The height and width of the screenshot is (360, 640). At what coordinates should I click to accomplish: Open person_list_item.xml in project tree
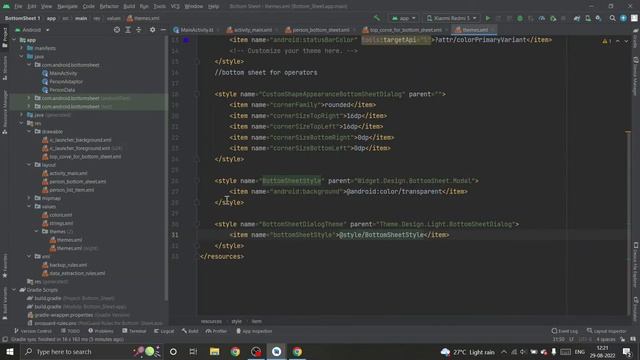coord(71,190)
